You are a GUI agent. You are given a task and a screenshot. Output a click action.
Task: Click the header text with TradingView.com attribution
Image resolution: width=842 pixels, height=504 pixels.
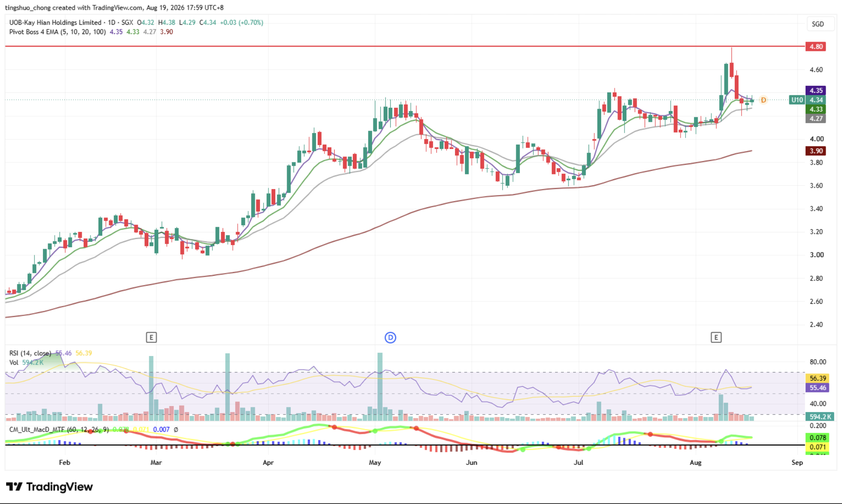tap(114, 7)
